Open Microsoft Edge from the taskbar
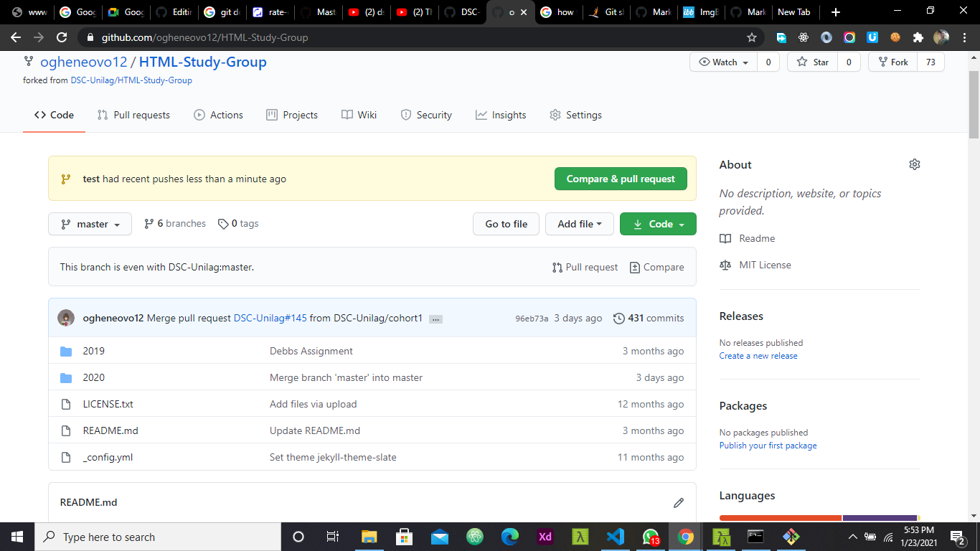The image size is (980, 551). [x=510, y=537]
